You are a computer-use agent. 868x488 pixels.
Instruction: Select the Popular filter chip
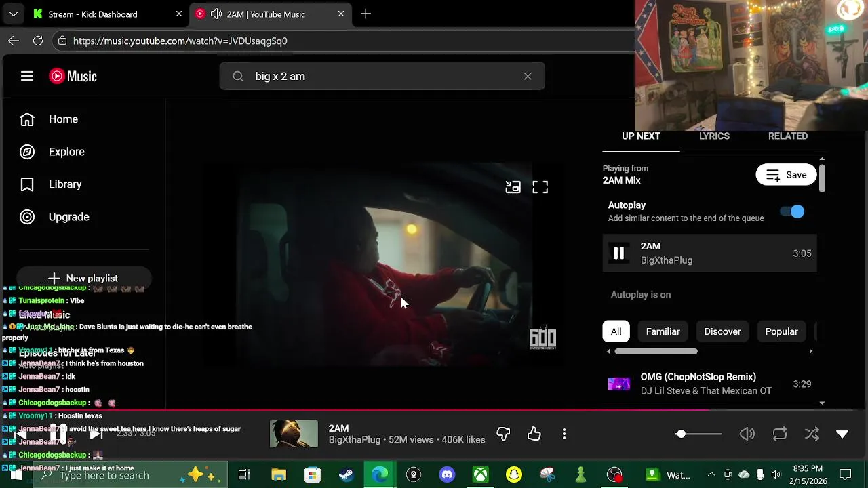tap(781, 331)
